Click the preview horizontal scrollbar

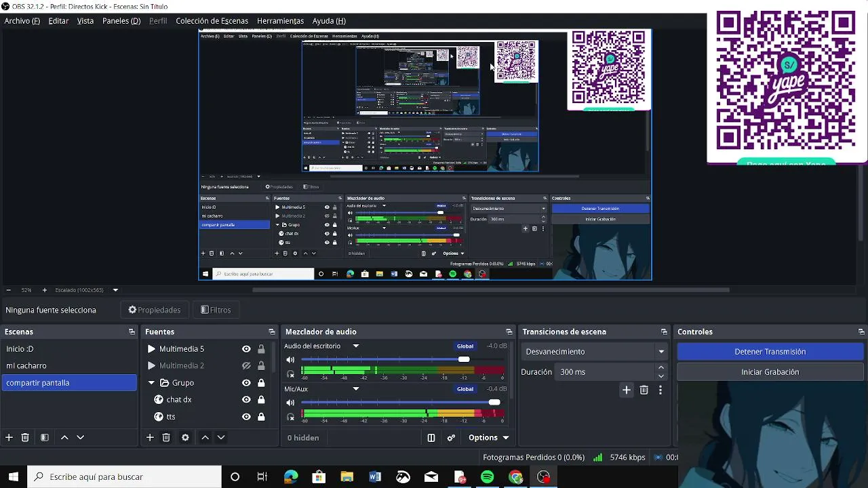coord(491,290)
